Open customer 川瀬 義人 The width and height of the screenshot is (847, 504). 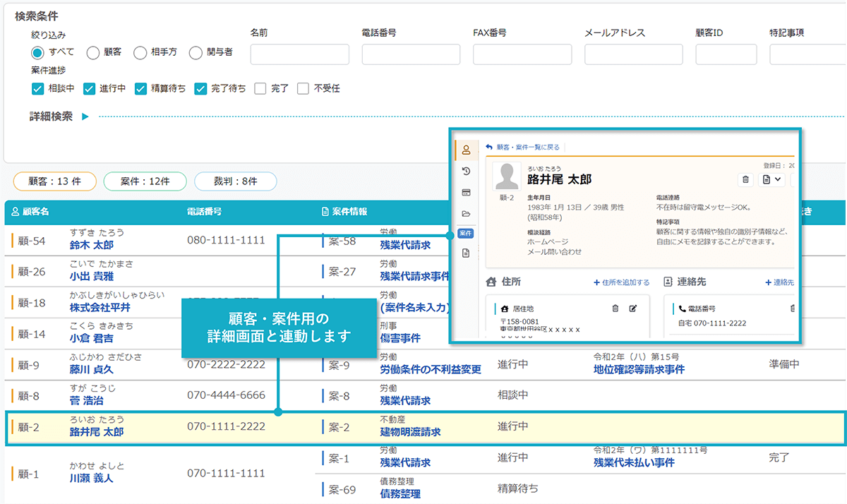click(x=91, y=478)
